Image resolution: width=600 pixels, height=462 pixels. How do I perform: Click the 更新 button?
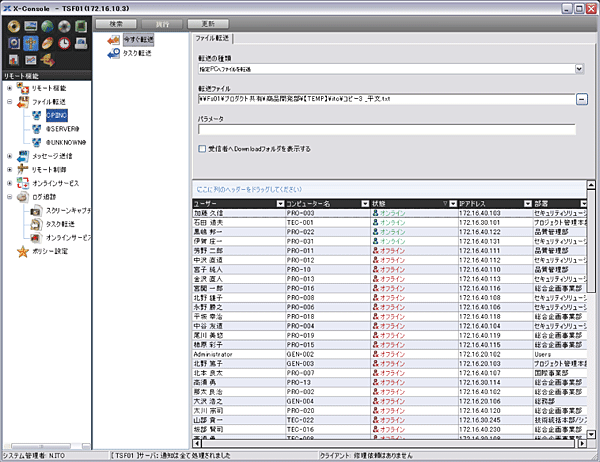(x=208, y=21)
